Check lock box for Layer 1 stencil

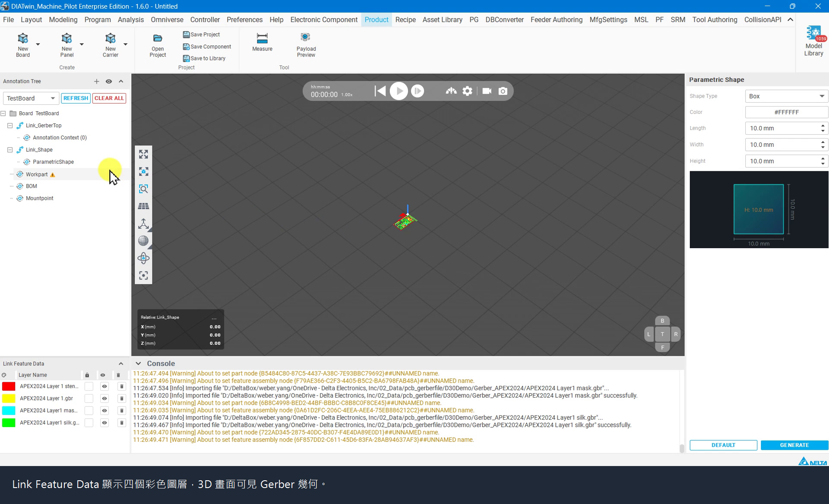(x=89, y=386)
